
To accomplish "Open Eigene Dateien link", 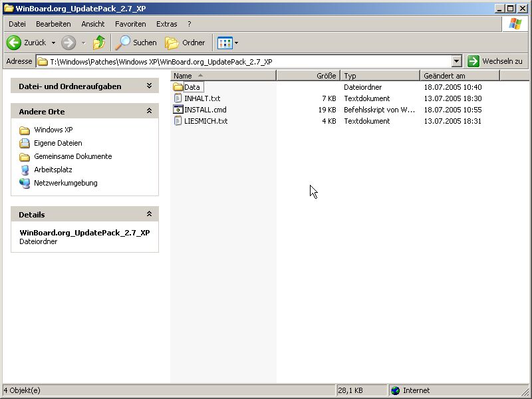I will (x=58, y=143).
